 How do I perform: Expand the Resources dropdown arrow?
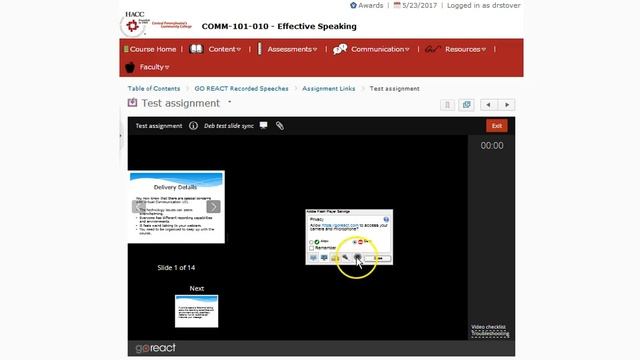(484, 50)
